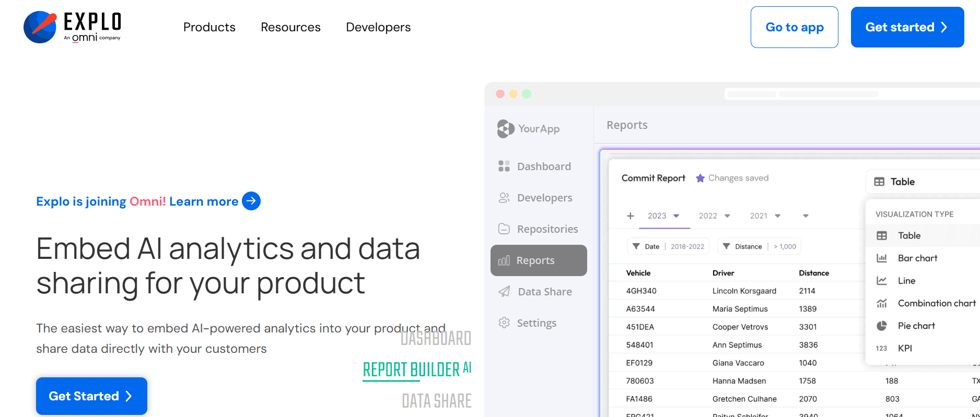Click the blue arrow circle after Learn more
This screenshot has height=417, width=980.
(251, 201)
